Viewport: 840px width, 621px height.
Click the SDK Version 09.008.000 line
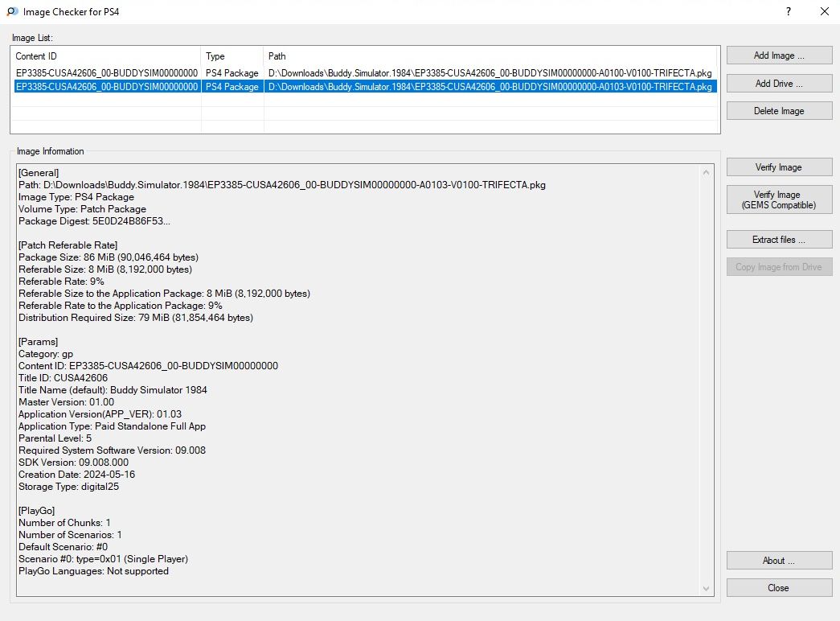73,463
